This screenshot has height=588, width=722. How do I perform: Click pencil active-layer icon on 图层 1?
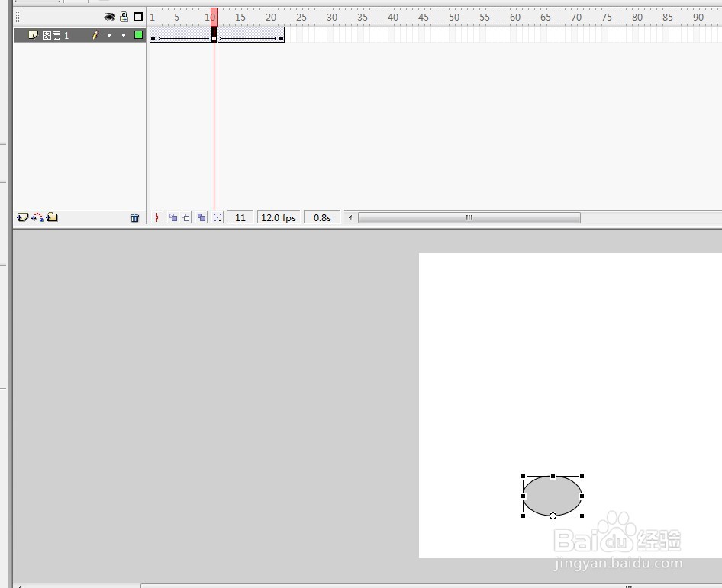[x=95, y=35]
